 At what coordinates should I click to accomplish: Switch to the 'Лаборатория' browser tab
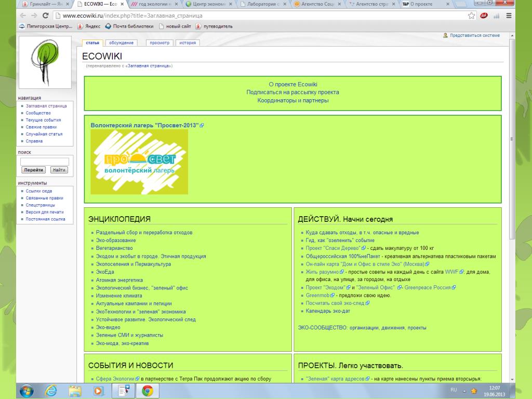click(263, 4)
